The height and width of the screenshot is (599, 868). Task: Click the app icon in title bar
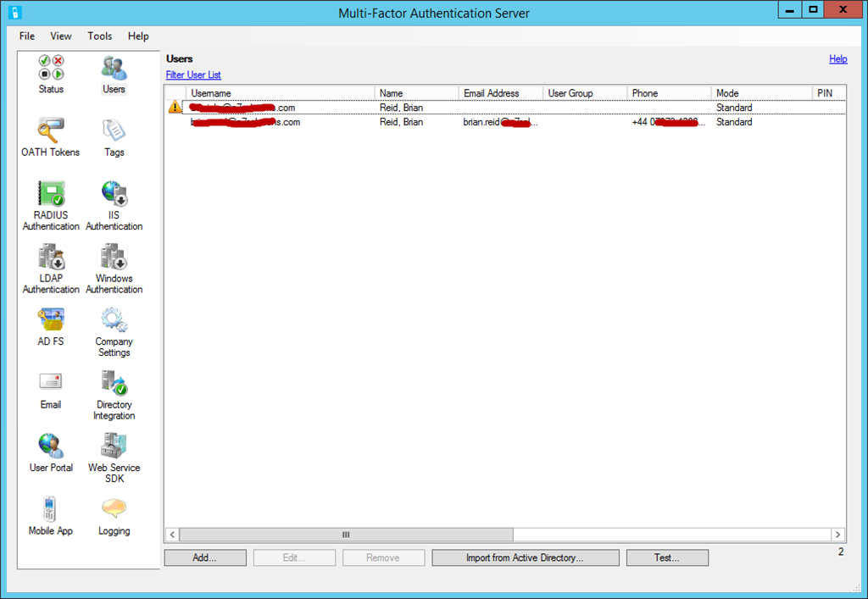pyautogui.click(x=15, y=12)
